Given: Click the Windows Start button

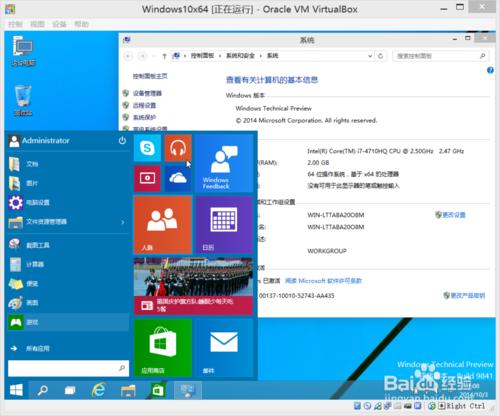Looking at the screenshot, I should pos(16,390).
